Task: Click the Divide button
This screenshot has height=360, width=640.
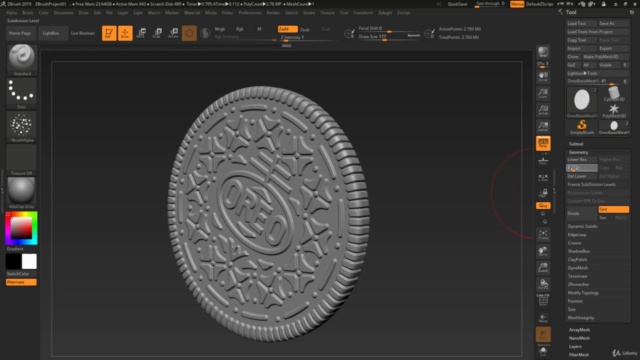Action: (582, 213)
